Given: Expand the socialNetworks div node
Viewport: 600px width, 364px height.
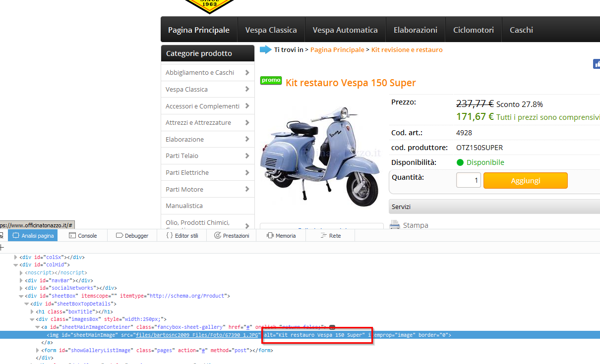Looking at the screenshot, I should tap(21, 288).
